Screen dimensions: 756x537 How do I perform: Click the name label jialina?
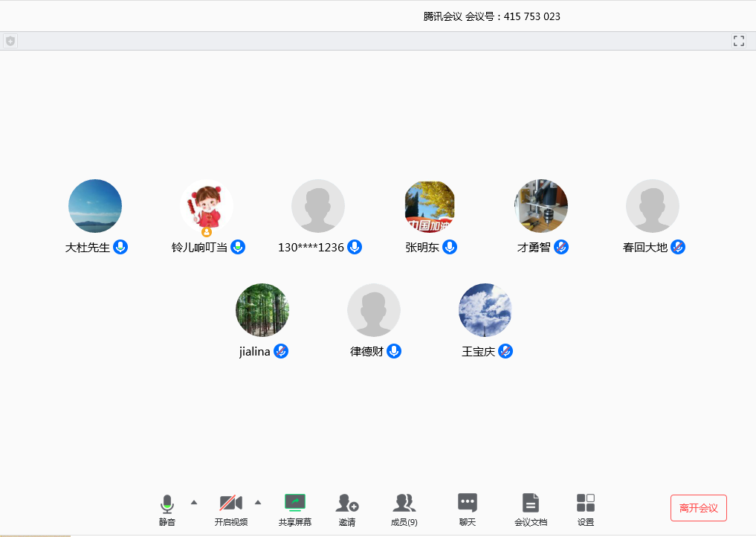coord(254,352)
